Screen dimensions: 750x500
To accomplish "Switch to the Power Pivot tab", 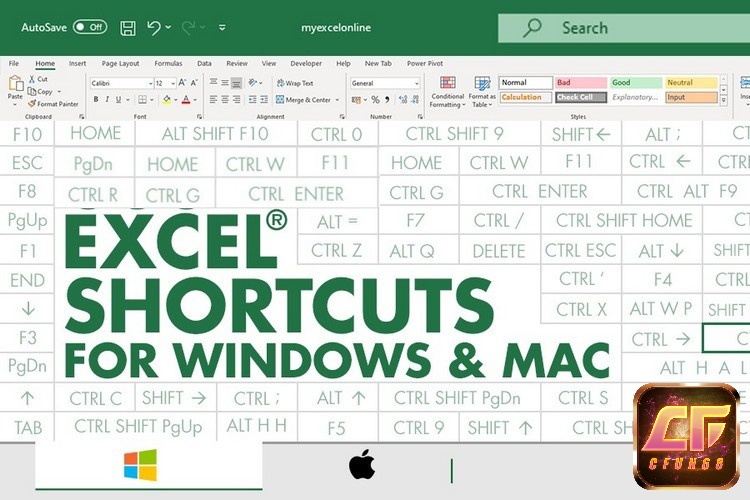I will (425, 63).
